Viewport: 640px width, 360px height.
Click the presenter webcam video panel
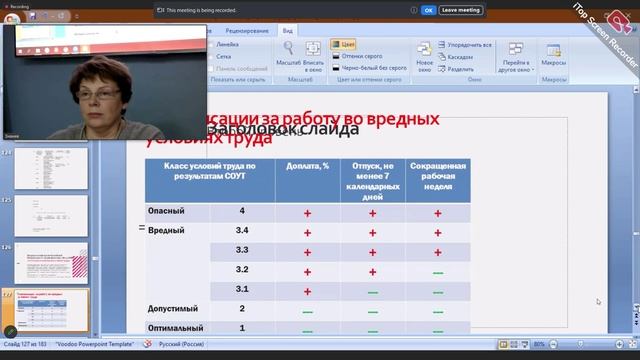(105, 82)
